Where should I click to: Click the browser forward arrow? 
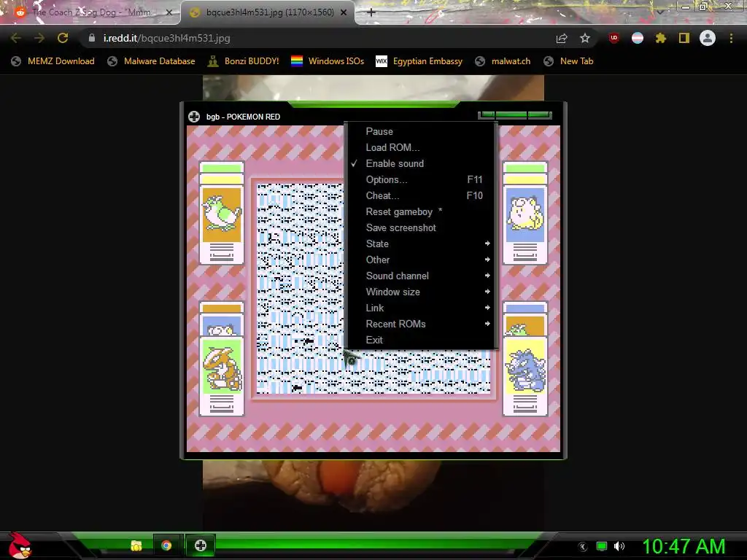(x=39, y=38)
